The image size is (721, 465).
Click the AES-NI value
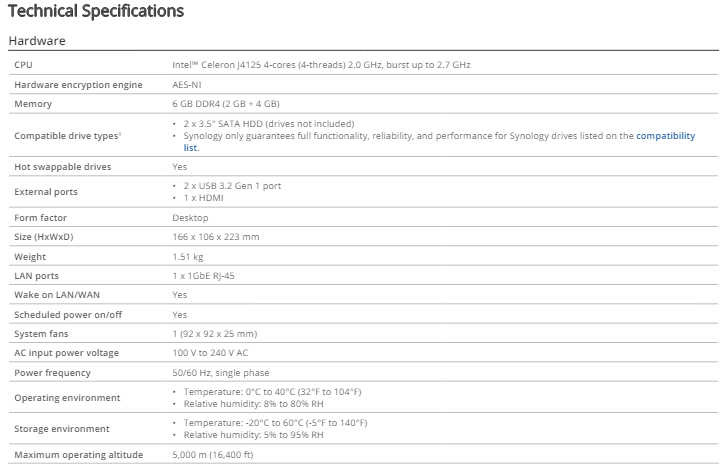[x=187, y=84]
